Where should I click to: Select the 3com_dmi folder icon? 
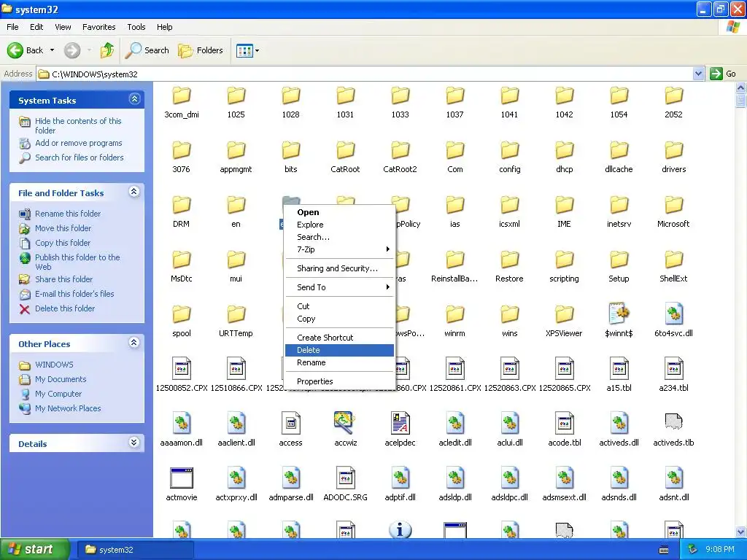tap(182, 96)
